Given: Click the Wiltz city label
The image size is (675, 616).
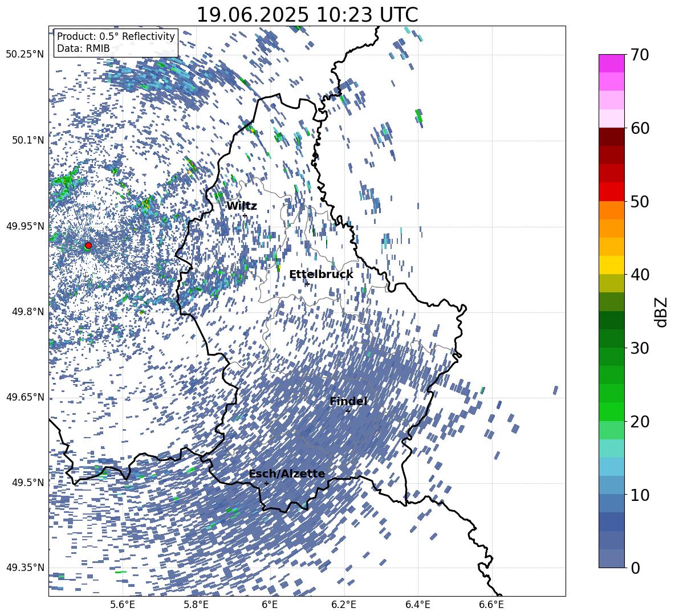Looking at the screenshot, I should [242, 206].
